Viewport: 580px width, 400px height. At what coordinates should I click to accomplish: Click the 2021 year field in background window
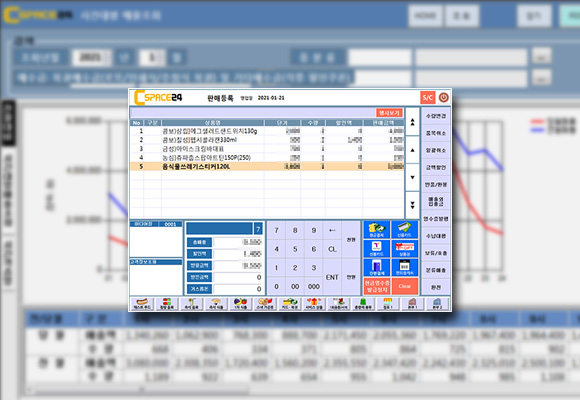91,58
